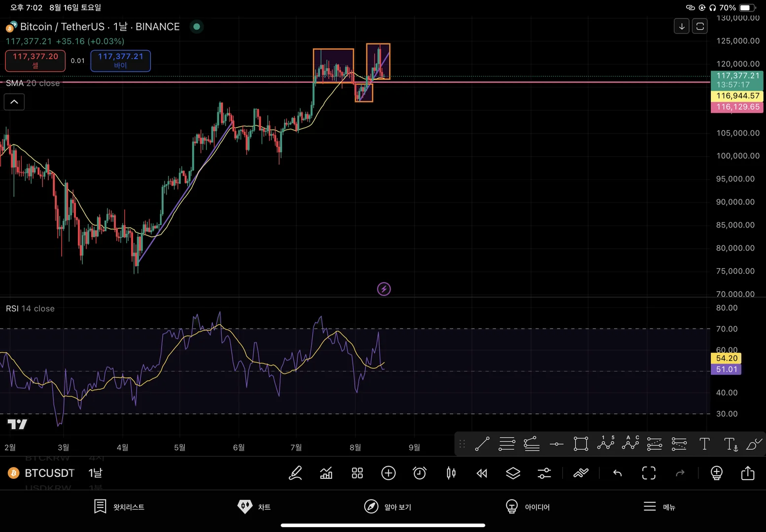Select the text annotation tool
The image size is (766, 532).
[x=704, y=444]
